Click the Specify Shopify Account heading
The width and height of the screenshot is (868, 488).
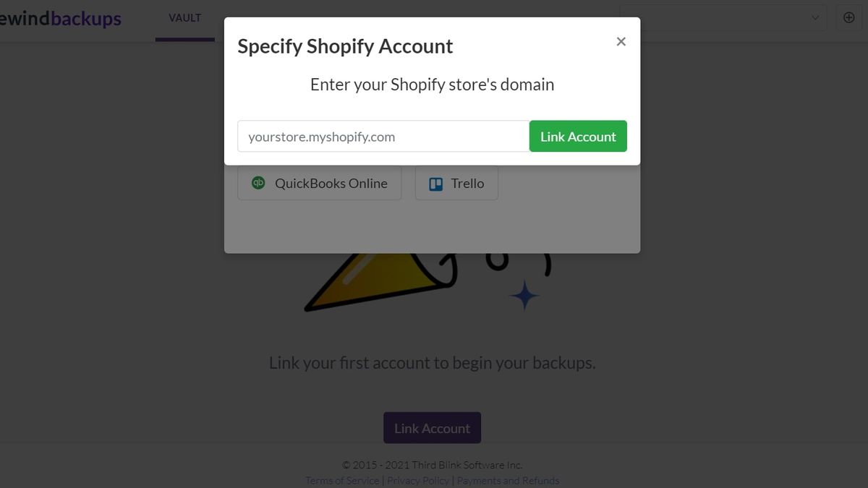[345, 46]
